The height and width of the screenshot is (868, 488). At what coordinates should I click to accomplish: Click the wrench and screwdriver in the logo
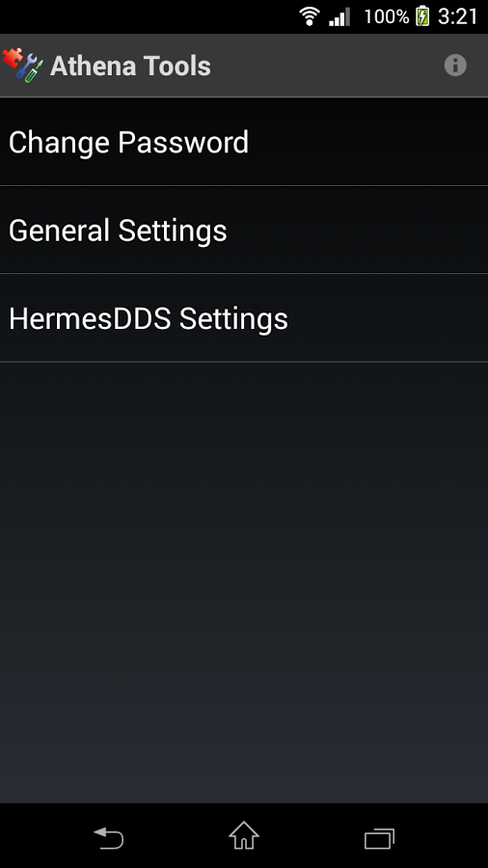[30, 68]
